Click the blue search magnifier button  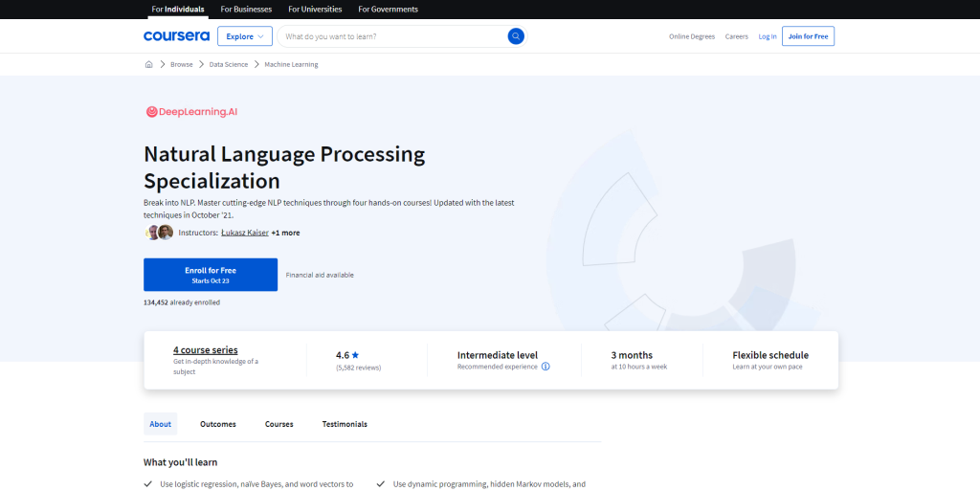516,36
